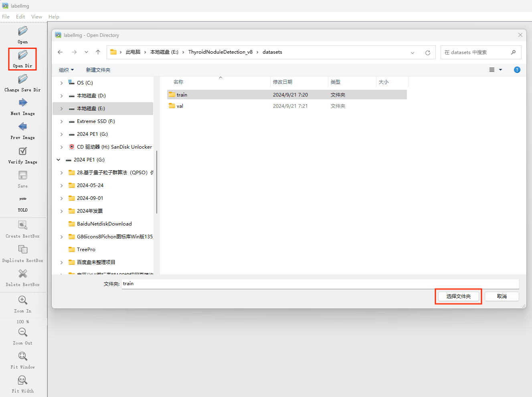Screen dimensions: 532x397
Task: Open the Edit menu
Action: [20, 17]
